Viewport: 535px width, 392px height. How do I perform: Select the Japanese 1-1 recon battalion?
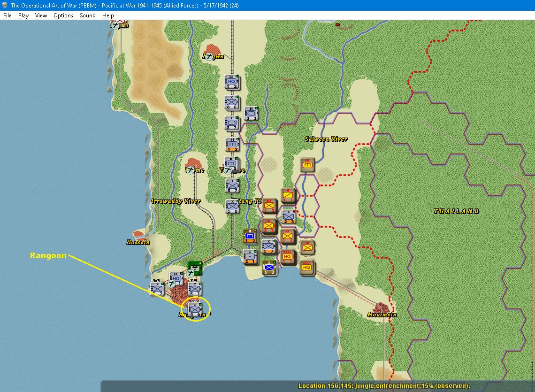288,195
